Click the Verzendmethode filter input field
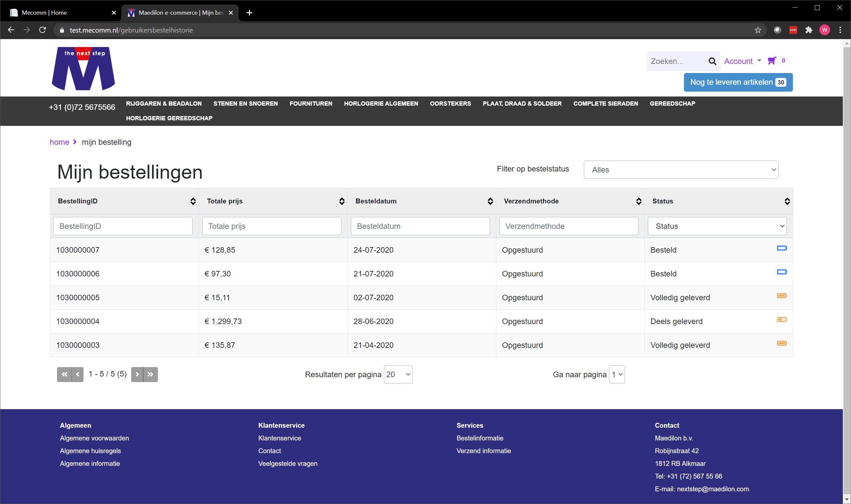 click(568, 226)
